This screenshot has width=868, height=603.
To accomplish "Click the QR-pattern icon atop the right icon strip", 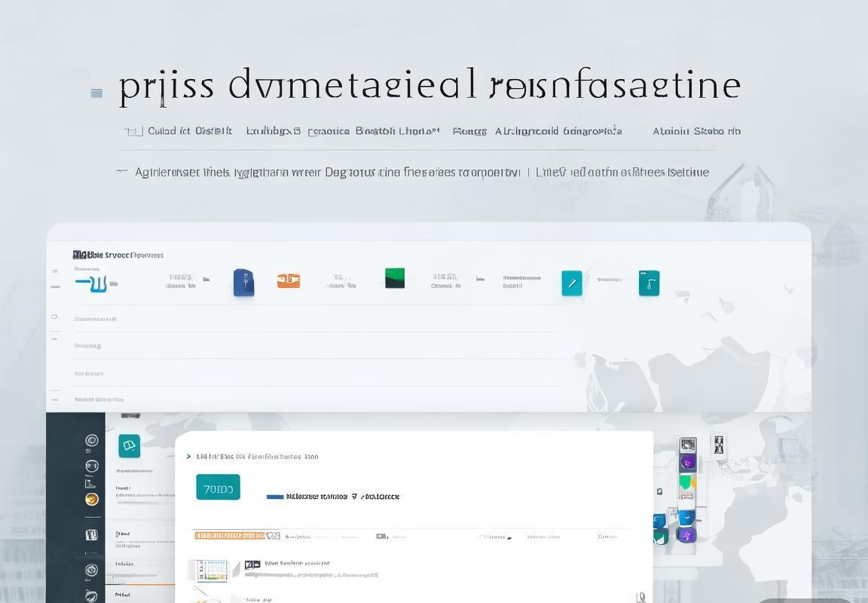I will [x=688, y=445].
